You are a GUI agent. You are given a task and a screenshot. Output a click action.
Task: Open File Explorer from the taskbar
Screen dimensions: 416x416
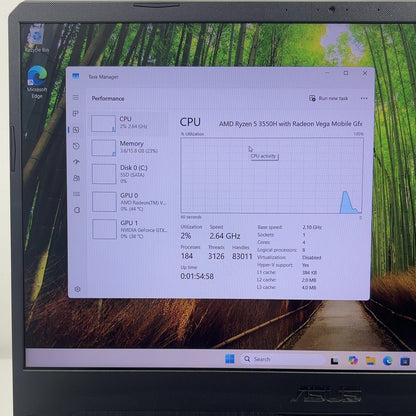pos(370,361)
